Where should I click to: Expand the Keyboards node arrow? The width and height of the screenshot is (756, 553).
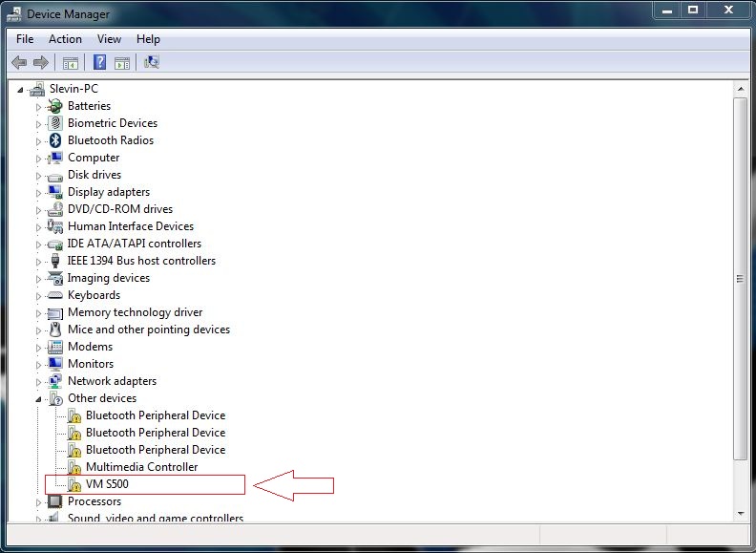tap(38, 296)
